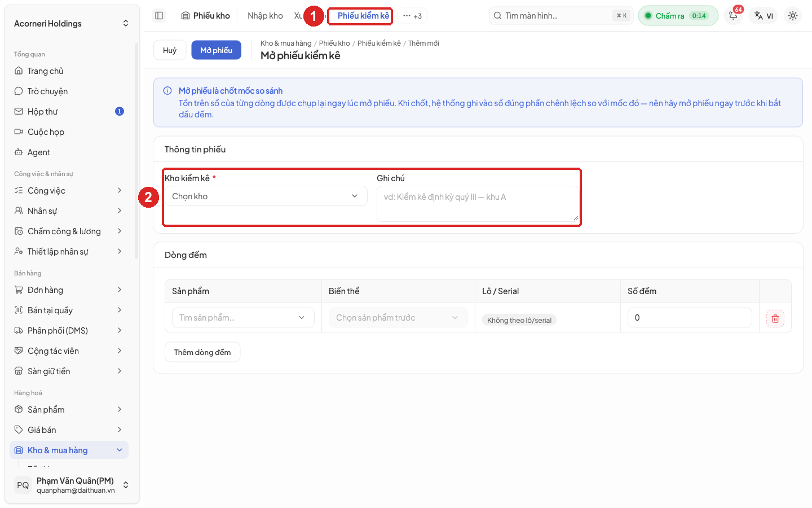Click Mở phiếu button
812x508 pixels.
[x=216, y=50]
